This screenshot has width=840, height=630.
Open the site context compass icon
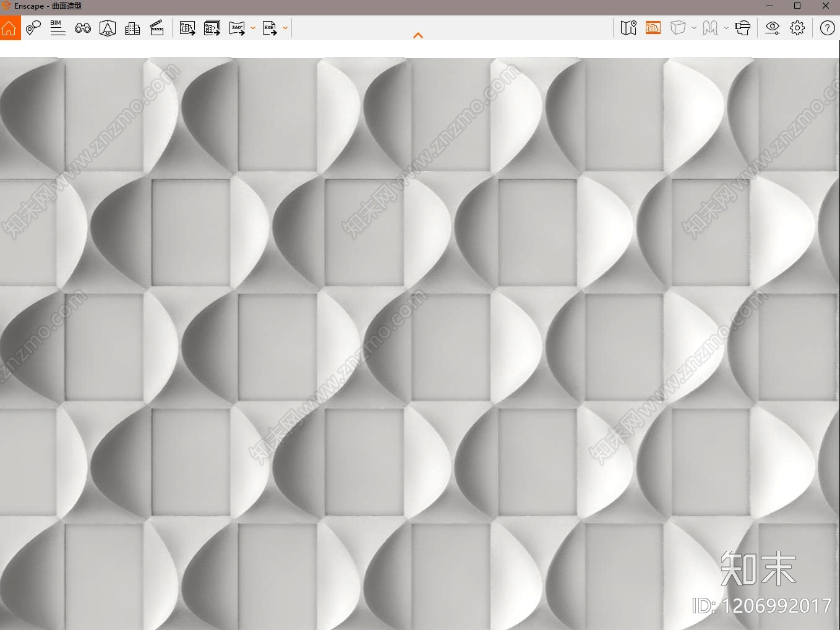point(108,28)
